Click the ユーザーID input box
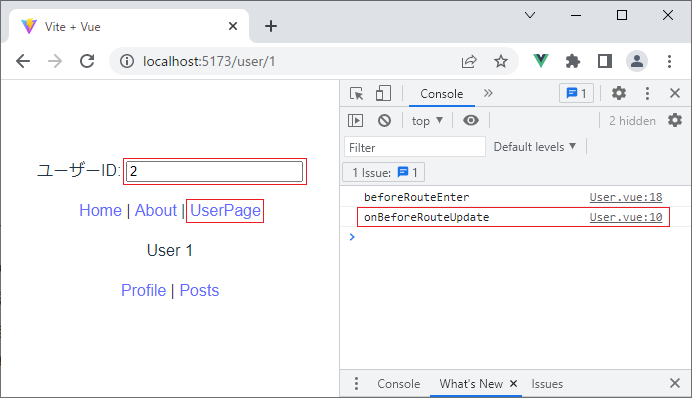Viewport: 692px width, 398px height. coord(214,171)
